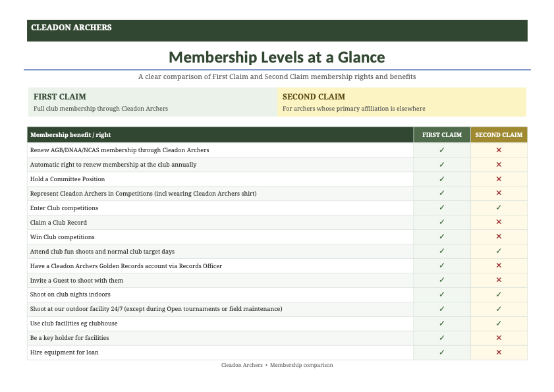Click 'Automatic right to renew membership' row text
The image size is (554, 392).
tap(113, 164)
